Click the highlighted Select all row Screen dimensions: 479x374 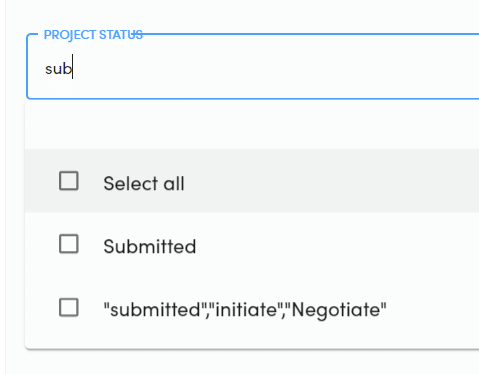(252, 181)
